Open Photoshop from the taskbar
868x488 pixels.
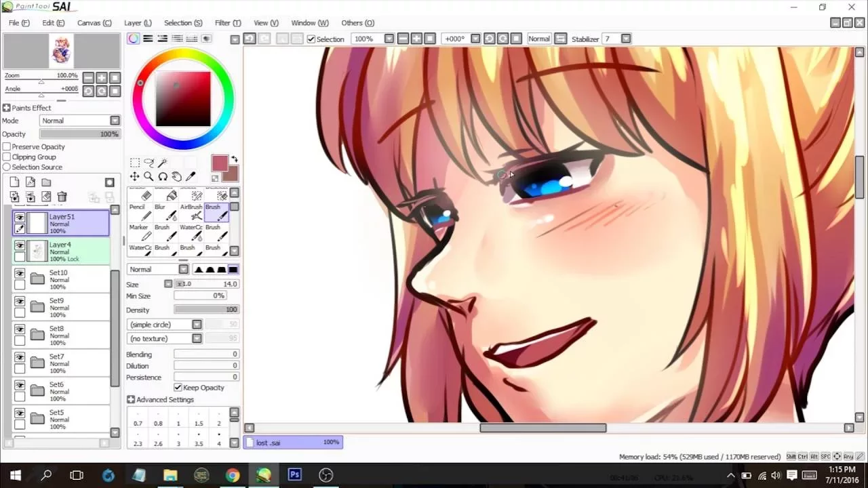(294, 475)
